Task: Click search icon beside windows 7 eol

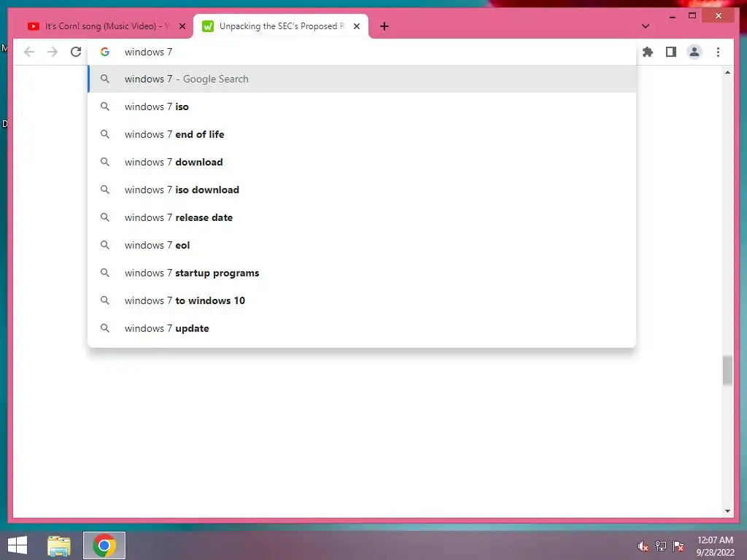Action: coord(105,245)
